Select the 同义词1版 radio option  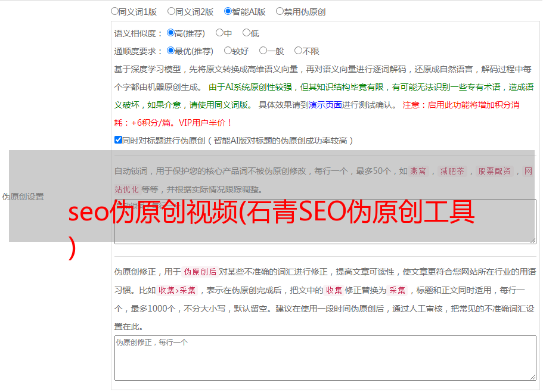coord(114,11)
